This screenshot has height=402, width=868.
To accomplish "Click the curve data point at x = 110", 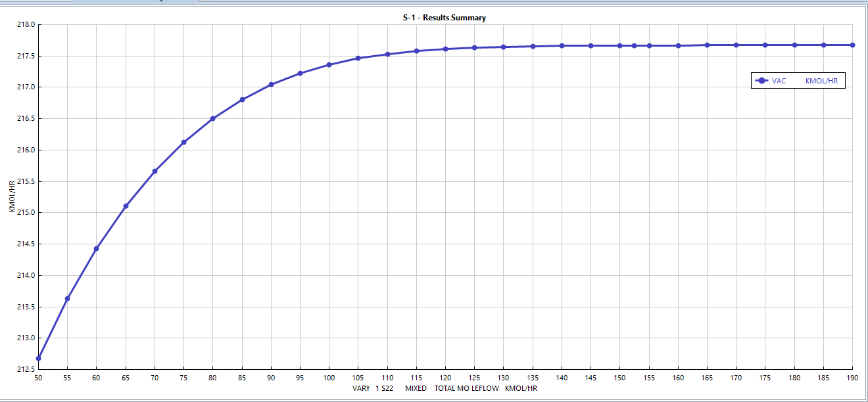I will tap(387, 54).
